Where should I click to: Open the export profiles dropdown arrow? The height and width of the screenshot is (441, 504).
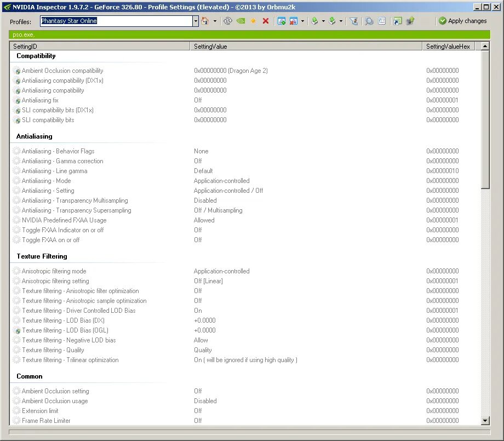[323, 21]
